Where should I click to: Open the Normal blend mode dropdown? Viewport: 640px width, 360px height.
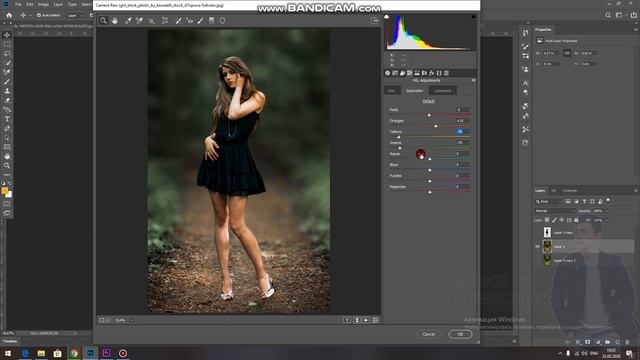[x=555, y=211]
